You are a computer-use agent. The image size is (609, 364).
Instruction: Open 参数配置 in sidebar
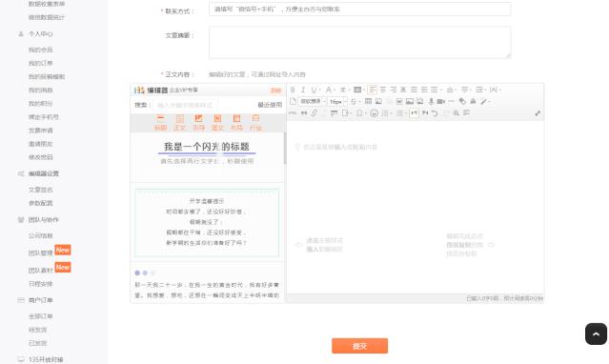(x=40, y=203)
